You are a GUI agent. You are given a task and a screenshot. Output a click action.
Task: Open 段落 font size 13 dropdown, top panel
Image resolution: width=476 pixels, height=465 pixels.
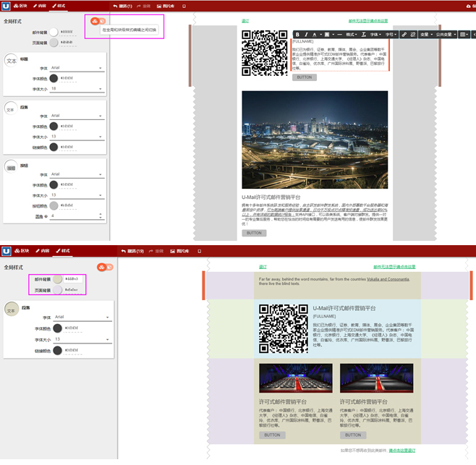pos(77,137)
